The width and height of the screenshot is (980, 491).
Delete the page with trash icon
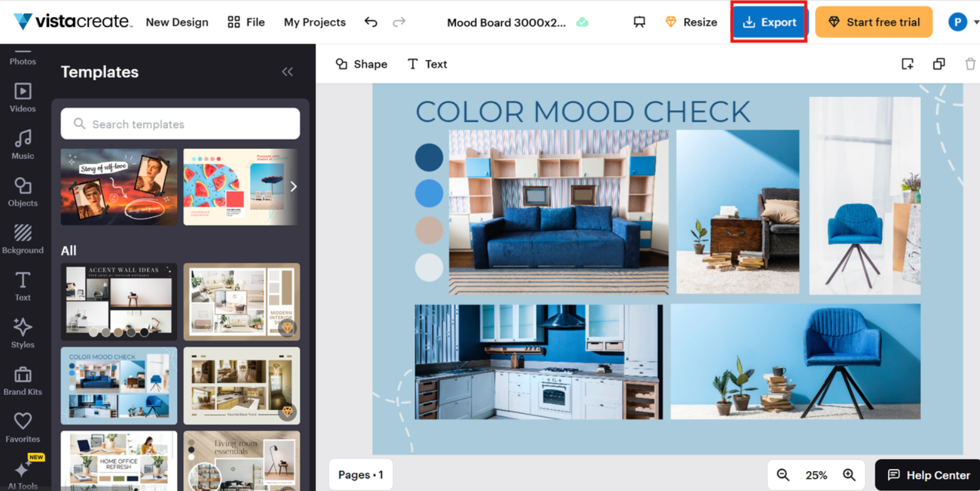coord(970,64)
